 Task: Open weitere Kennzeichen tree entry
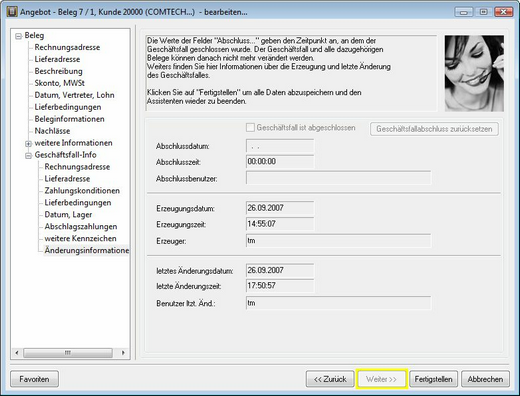[x=80, y=239]
